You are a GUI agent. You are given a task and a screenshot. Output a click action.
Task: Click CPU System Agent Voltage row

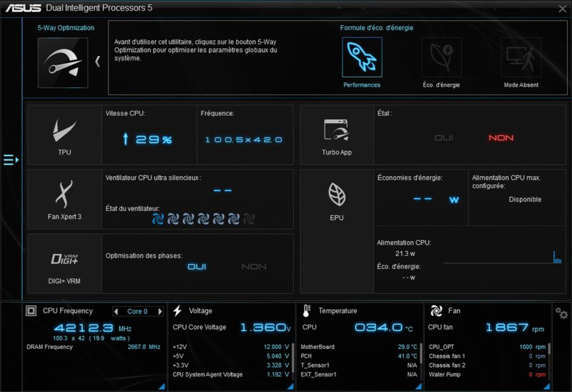tap(230, 375)
